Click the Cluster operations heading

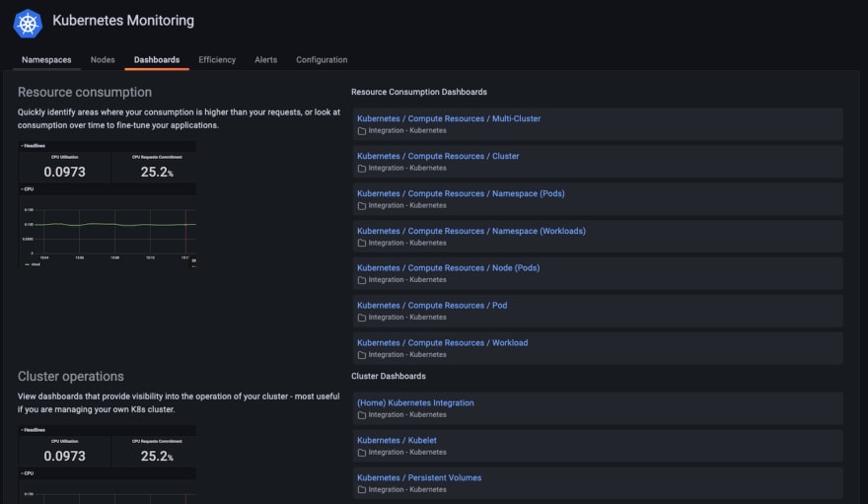(71, 376)
